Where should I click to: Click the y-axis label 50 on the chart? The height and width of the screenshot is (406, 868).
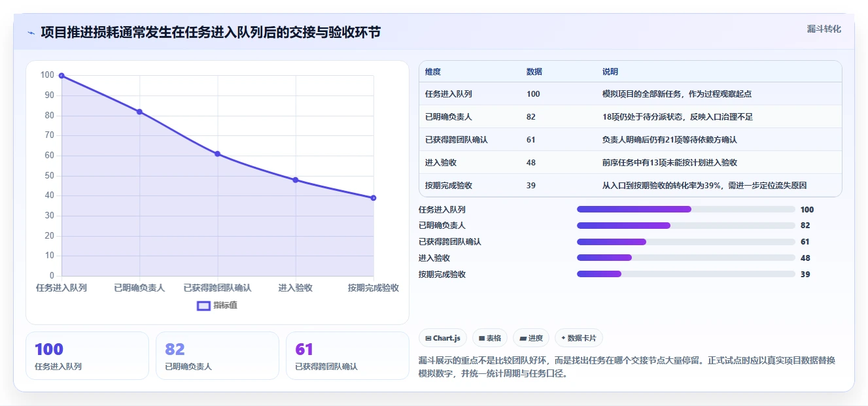49,176
